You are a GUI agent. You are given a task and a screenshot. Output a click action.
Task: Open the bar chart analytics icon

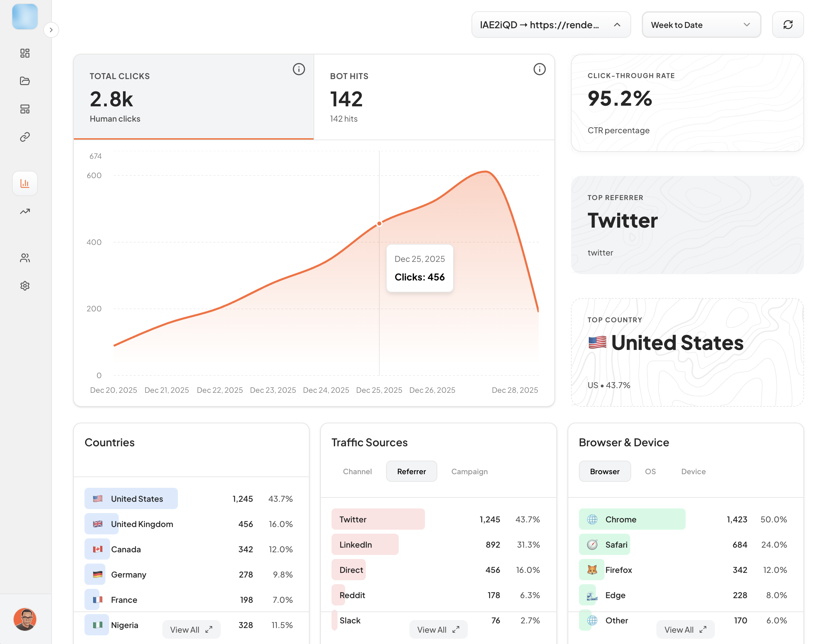(25, 184)
